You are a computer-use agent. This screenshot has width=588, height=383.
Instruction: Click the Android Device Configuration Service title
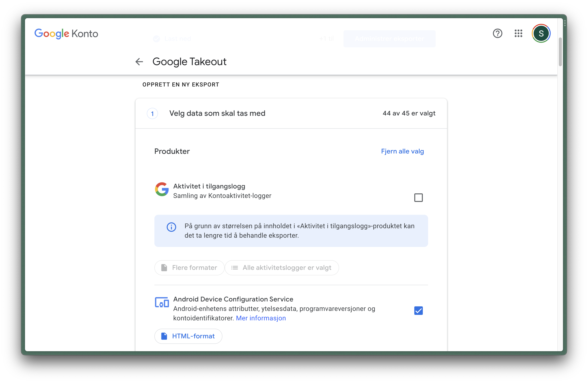tap(233, 299)
